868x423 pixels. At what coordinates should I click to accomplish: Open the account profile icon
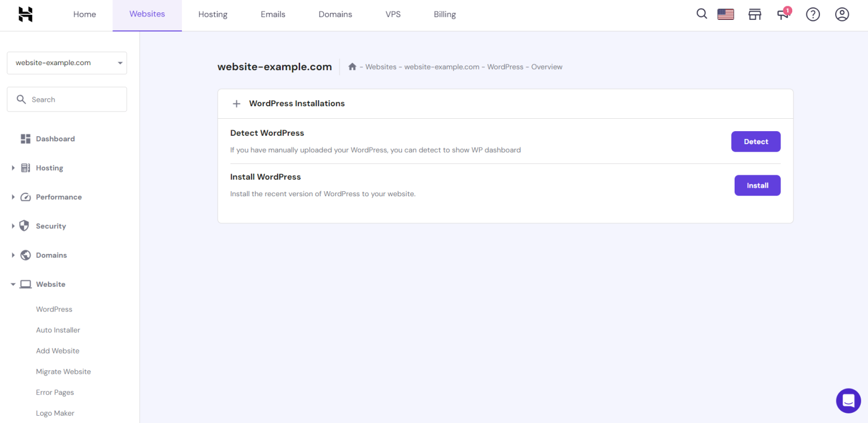pos(842,14)
